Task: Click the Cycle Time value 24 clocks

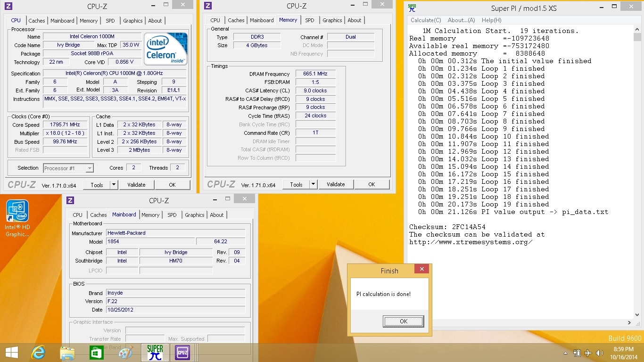Action: [315, 115]
